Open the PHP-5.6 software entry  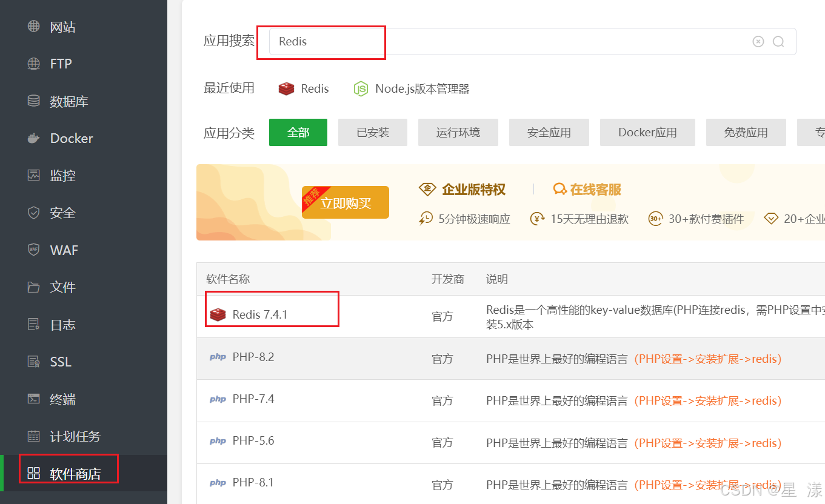coord(253,440)
